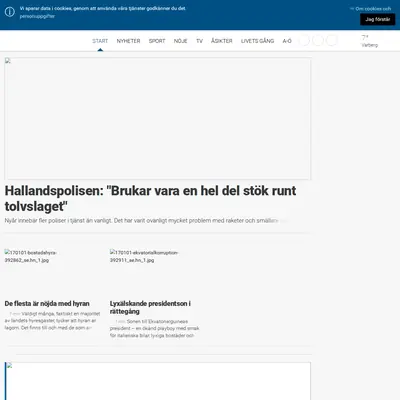Open the SPORT menu item
400x400 pixels.
click(x=157, y=41)
